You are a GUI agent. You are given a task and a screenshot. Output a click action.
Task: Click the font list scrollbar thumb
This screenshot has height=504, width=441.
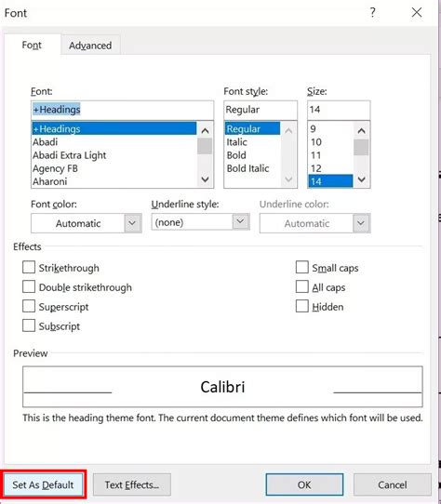[205, 146]
